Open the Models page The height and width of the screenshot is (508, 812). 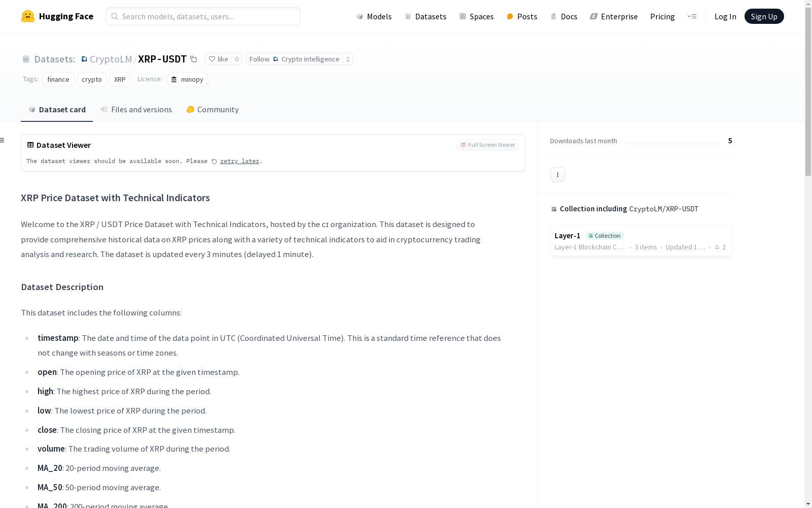374,16
